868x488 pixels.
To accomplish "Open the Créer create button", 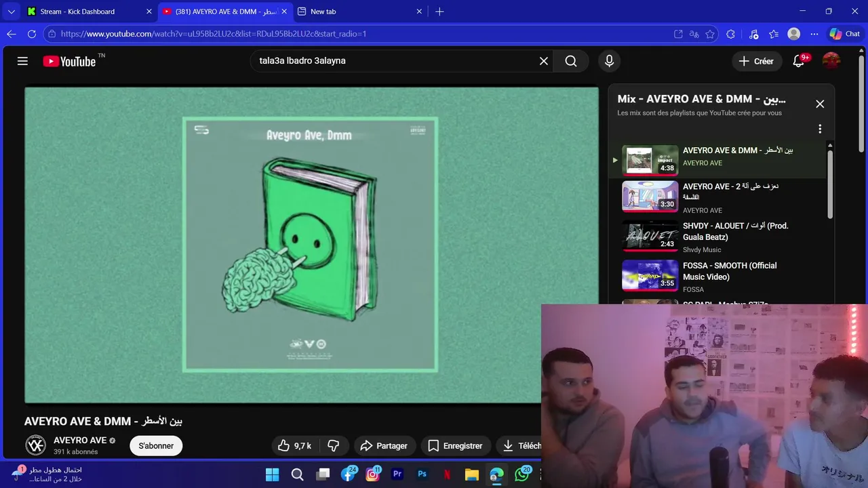I will pos(756,61).
